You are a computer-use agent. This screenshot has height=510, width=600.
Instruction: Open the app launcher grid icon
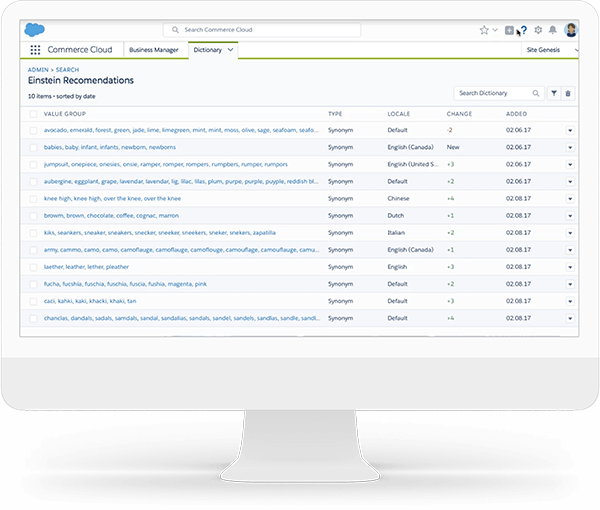pos(35,50)
